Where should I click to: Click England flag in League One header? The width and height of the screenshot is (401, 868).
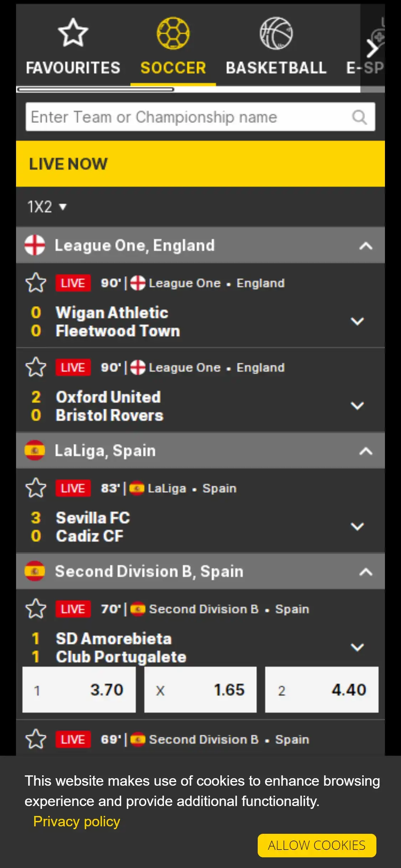[x=35, y=245]
